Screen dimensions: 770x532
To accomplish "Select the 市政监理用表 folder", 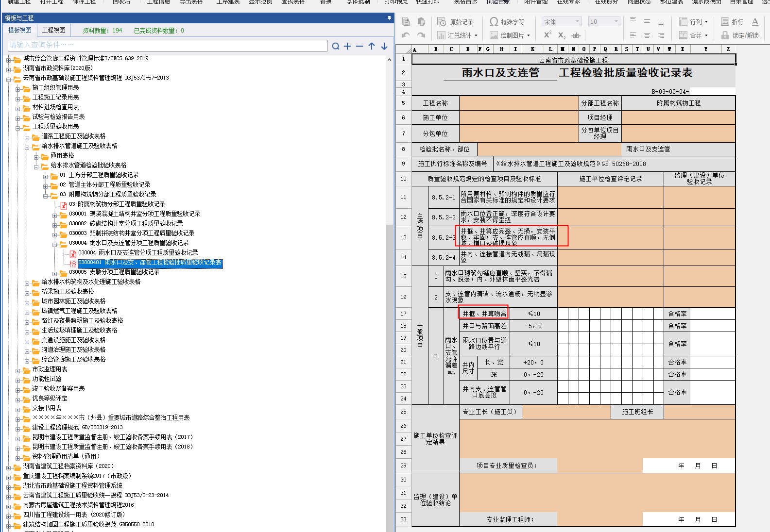I will coord(50,369).
